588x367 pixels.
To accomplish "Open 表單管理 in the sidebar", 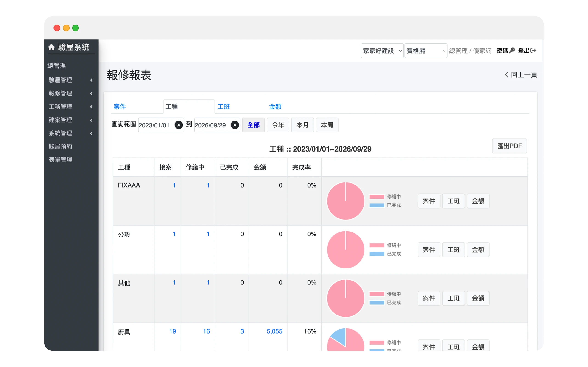I will [x=61, y=160].
